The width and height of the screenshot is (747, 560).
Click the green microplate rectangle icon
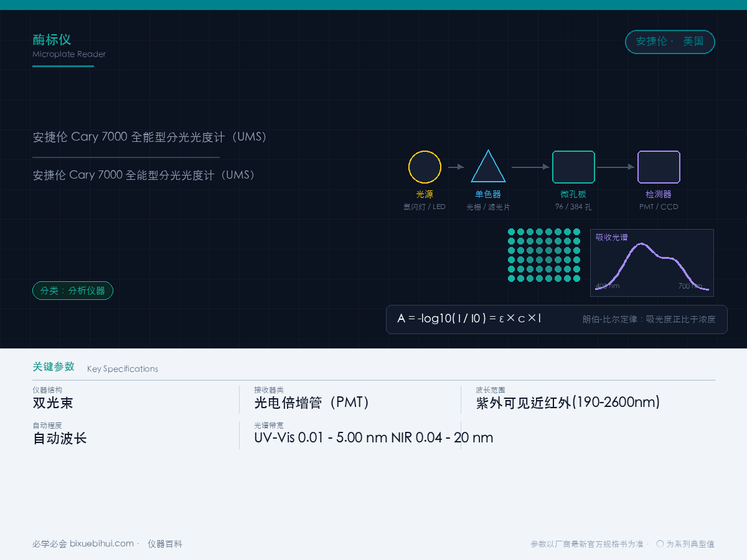573,167
